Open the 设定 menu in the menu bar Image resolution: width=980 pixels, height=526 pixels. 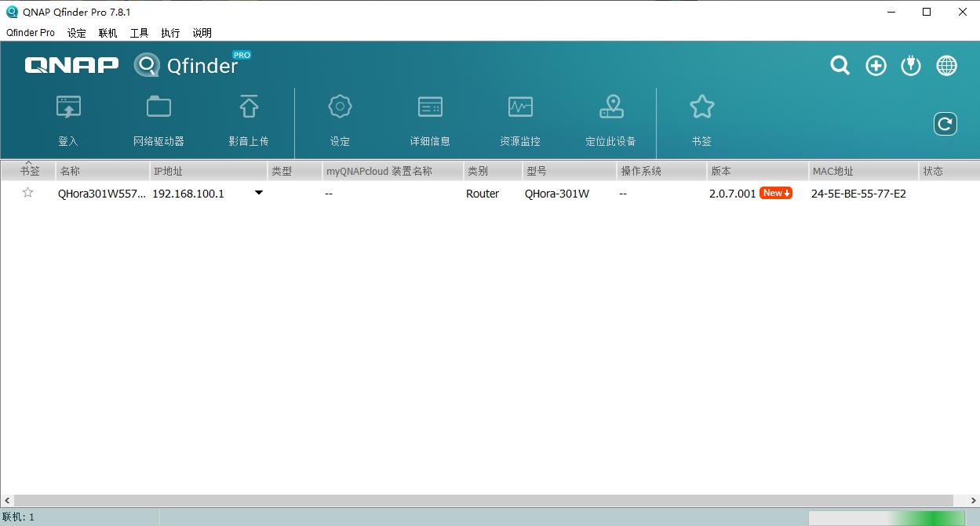pyautogui.click(x=75, y=33)
